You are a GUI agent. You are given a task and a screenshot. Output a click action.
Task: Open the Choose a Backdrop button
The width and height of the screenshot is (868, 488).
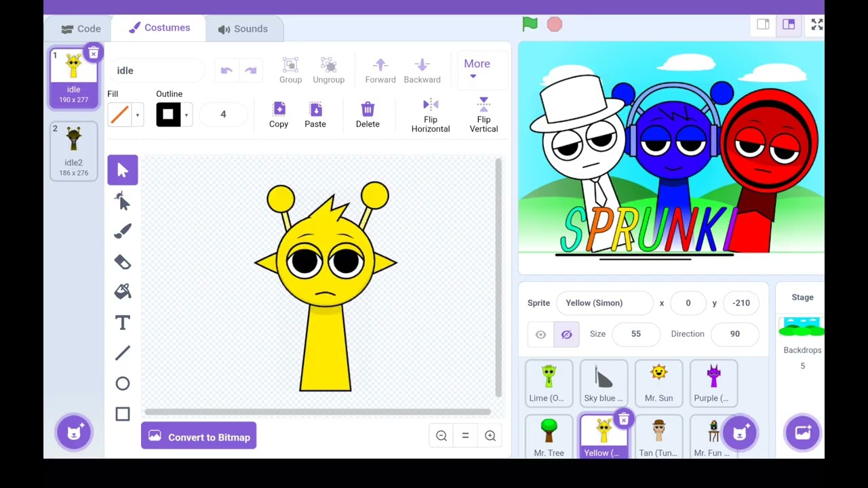[802, 432]
